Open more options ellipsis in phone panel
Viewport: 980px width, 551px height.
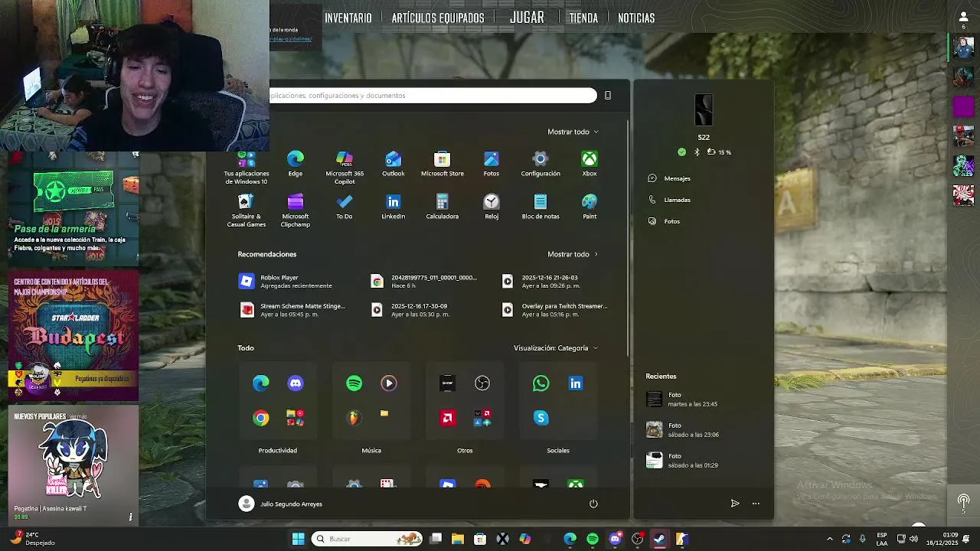(756, 504)
